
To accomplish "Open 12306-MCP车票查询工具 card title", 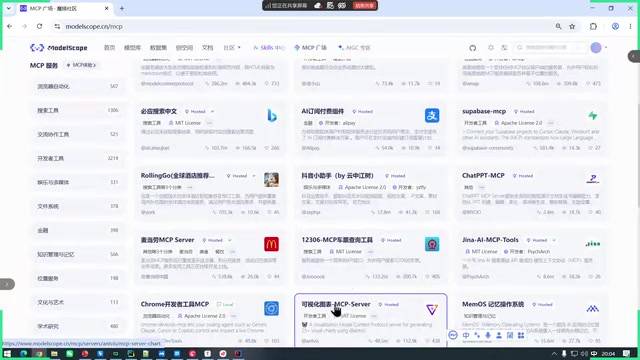I will click(x=337, y=240).
